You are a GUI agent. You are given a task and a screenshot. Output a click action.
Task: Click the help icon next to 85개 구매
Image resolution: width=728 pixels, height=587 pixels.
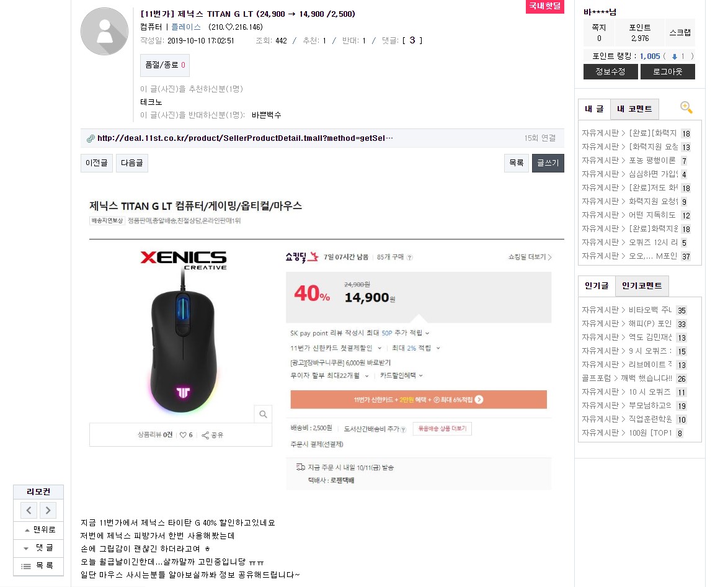click(x=410, y=258)
